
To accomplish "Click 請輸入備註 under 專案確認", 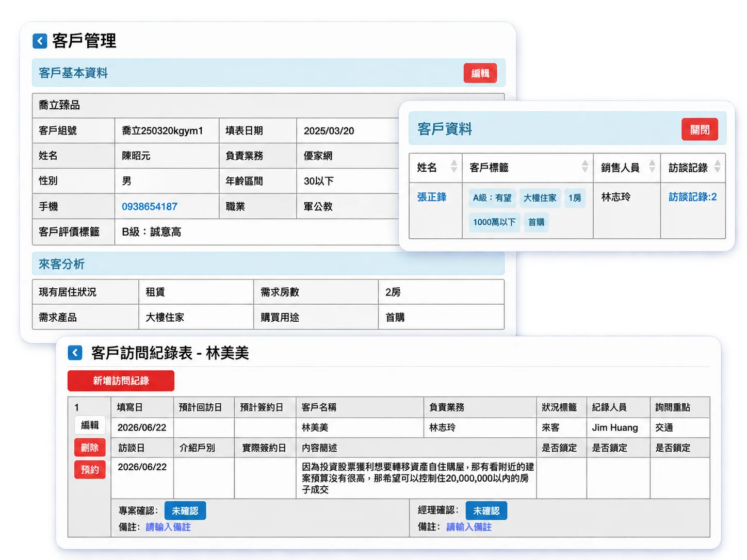I will (168, 527).
